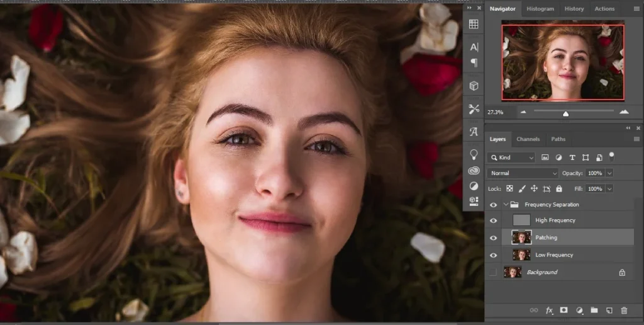This screenshot has width=644, height=325.
Task: Switch to the Actions tab
Action: pos(604,9)
